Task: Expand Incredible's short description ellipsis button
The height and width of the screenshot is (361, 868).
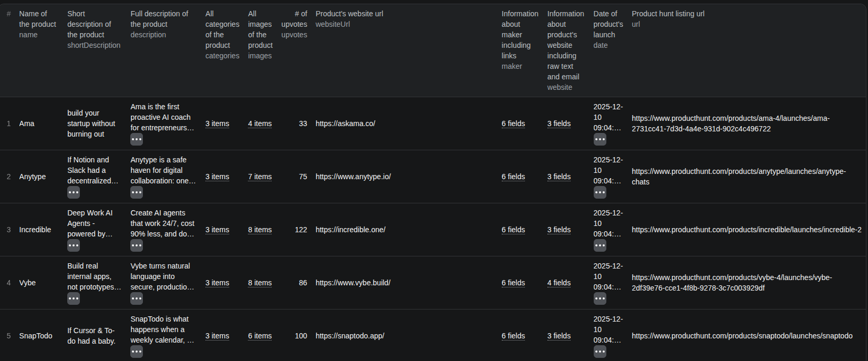Action: (x=74, y=245)
